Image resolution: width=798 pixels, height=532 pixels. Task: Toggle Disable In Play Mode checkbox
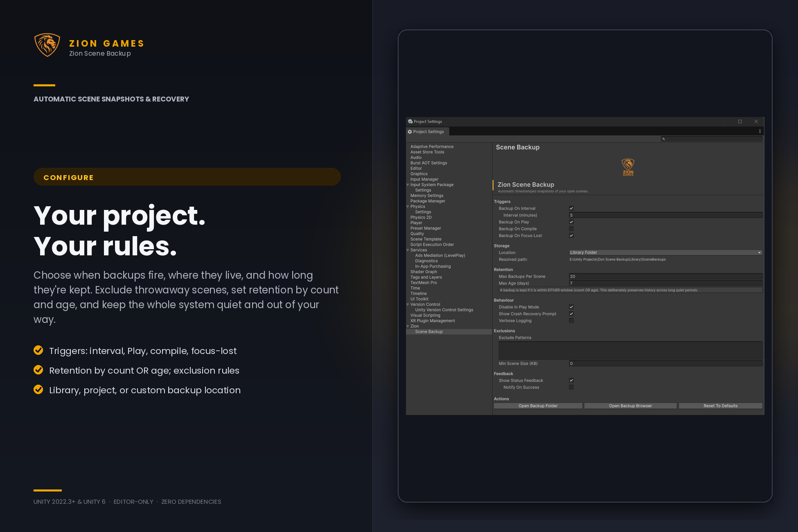click(x=571, y=307)
